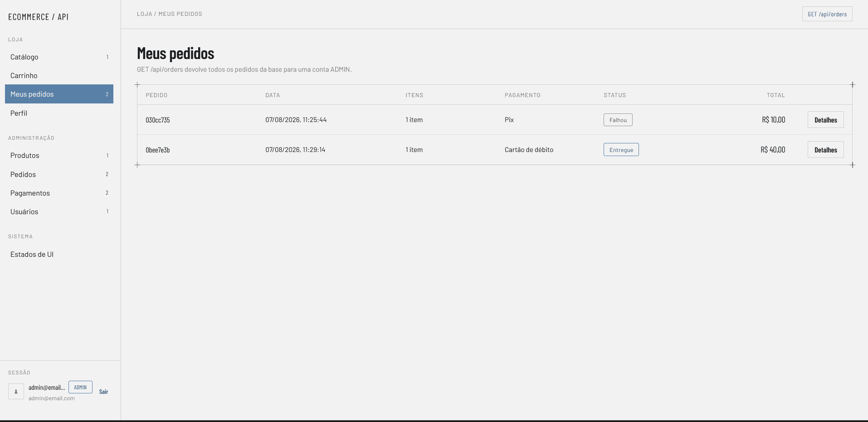Click the STATUS column header
This screenshot has height=422, width=868.
coord(614,95)
